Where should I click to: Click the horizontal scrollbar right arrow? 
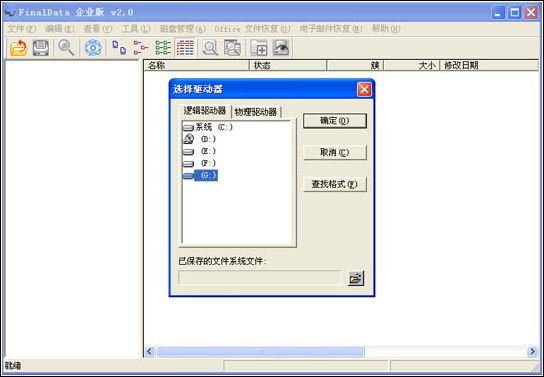(x=533, y=352)
